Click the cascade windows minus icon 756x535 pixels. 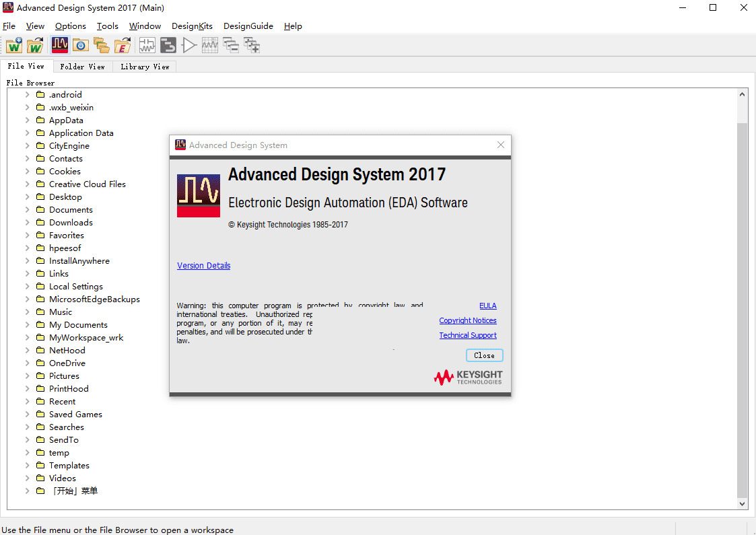(x=231, y=45)
